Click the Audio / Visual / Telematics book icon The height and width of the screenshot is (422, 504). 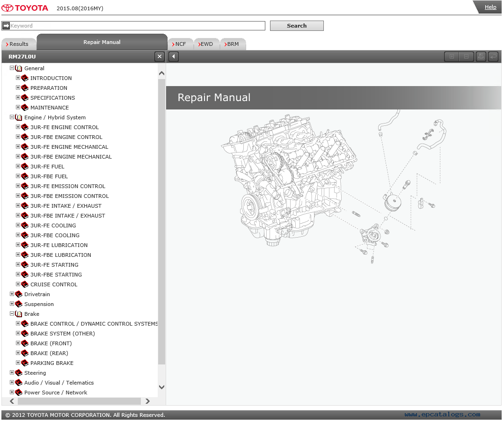(x=19, y=383)
